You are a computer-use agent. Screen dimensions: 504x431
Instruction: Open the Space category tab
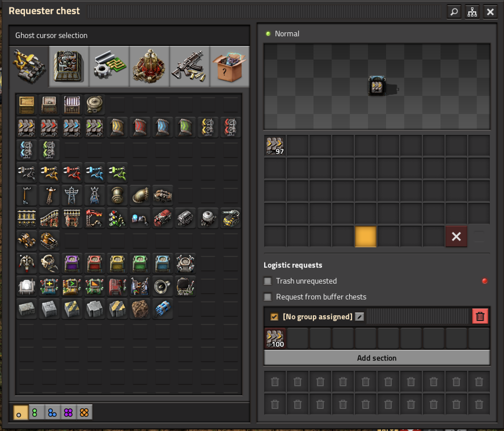pos(150,66)
